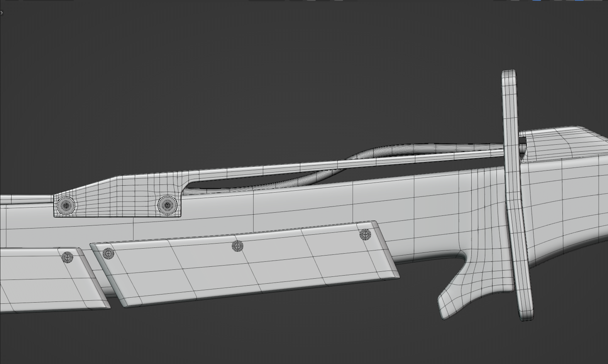The image size is (608, 364).
Task: Select the right screw on the upper bracket
Action: 167,205
